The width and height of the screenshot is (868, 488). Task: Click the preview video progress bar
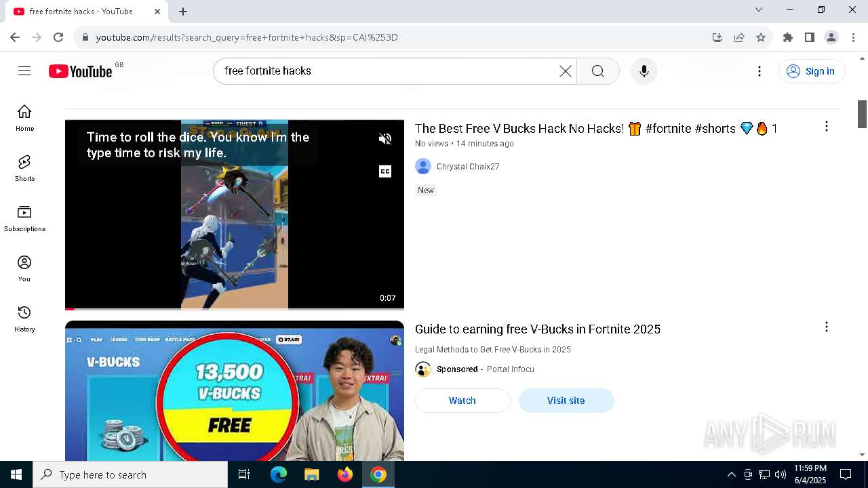(x=235, y=308)
